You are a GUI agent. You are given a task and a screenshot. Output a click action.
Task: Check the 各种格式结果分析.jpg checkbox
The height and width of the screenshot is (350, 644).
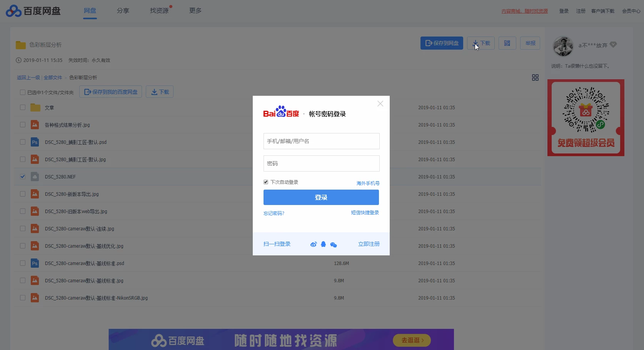23,125
